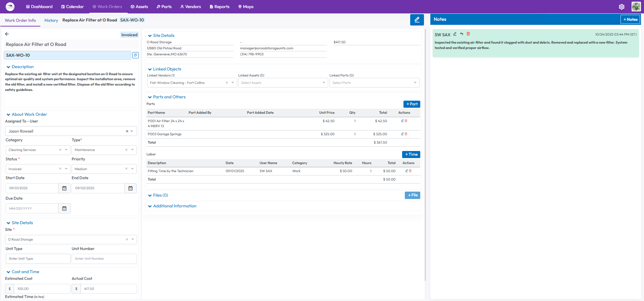
Task: Click the blue edit work order pencil button
Action: (x=417, y=20)
